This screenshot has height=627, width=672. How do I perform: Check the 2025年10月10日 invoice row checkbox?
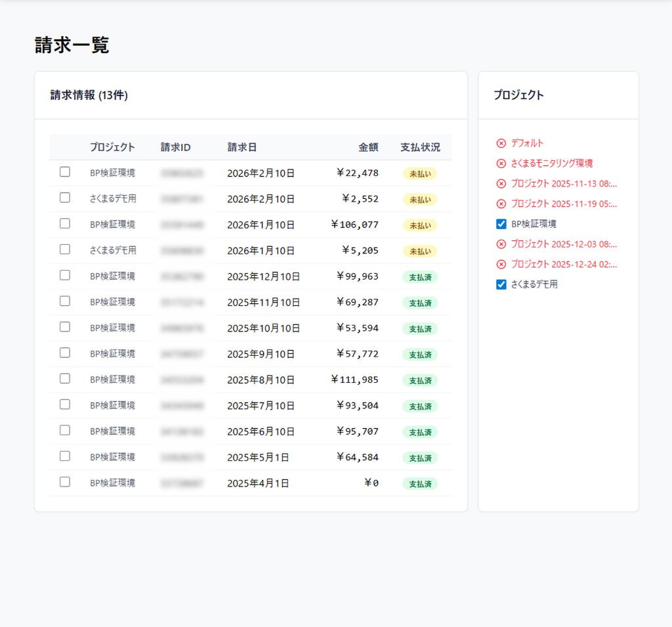(65, 327)
